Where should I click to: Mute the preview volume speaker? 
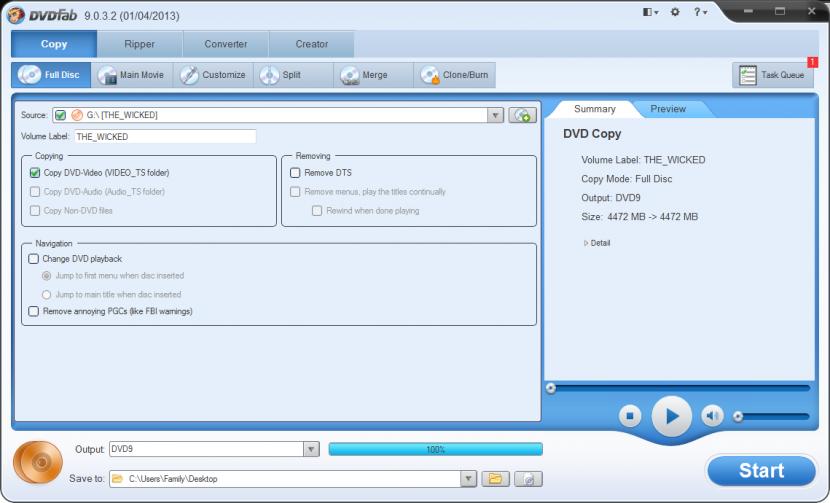tap(712, 416)
